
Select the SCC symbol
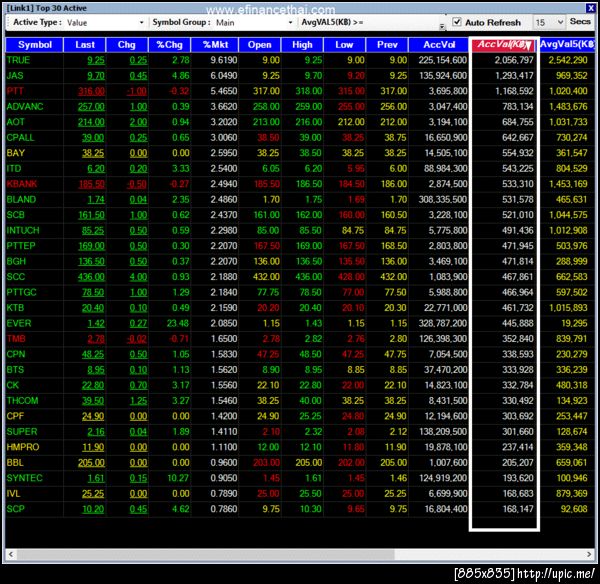[16, 277]
